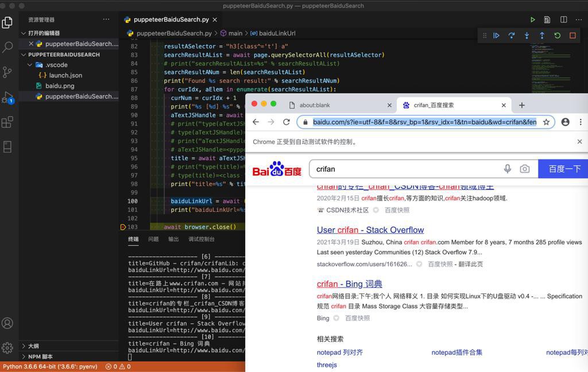
Task: Open a new Chrome tab
Action: [521, 106]
